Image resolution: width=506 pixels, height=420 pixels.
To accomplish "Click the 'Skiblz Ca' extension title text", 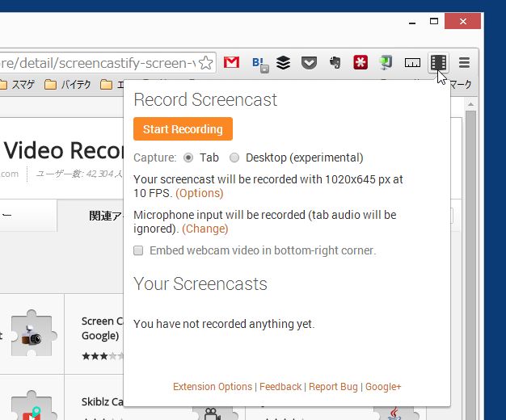I will point(103,401).
